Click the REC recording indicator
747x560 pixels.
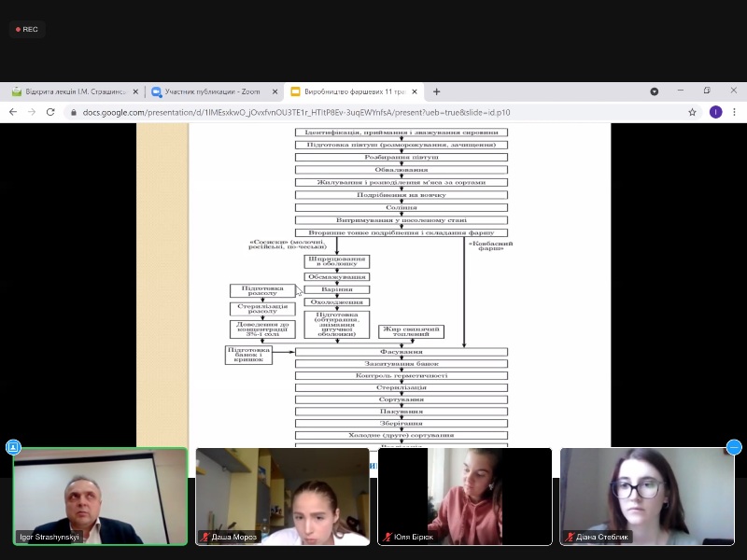pyautogui.click(x=27, y=30)
